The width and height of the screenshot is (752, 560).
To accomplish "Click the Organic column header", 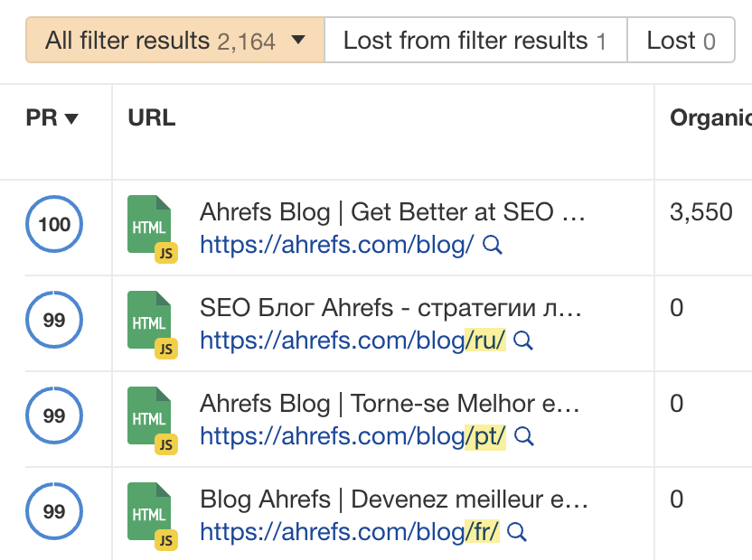I will point(710,118).
